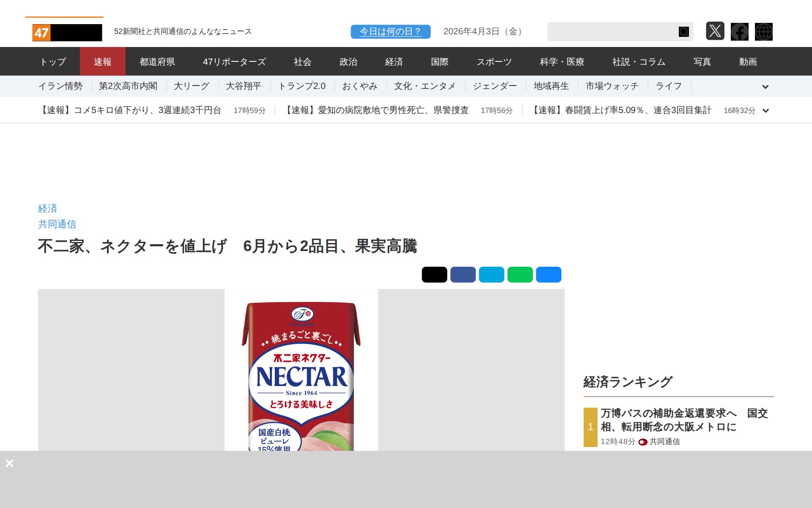
Task: Expand the breaking news ticker chevron
Action: (765, 110)
